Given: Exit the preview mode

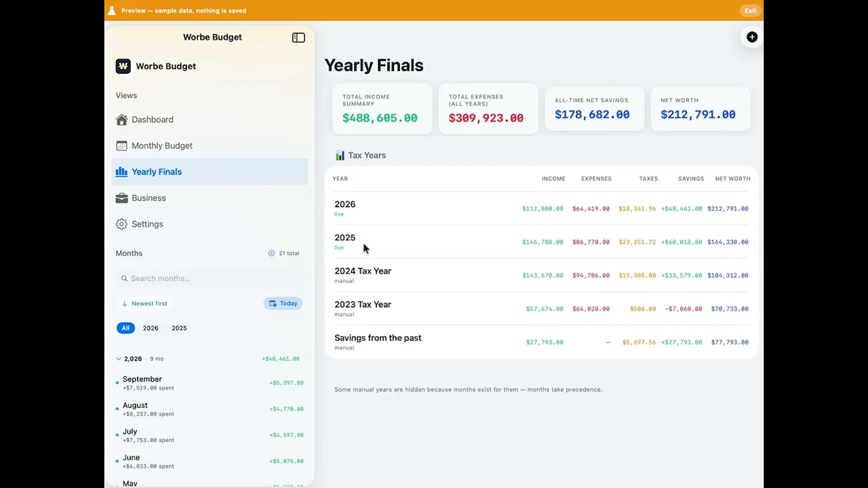Looking at the screenshot, I should (x=750, y=10).
